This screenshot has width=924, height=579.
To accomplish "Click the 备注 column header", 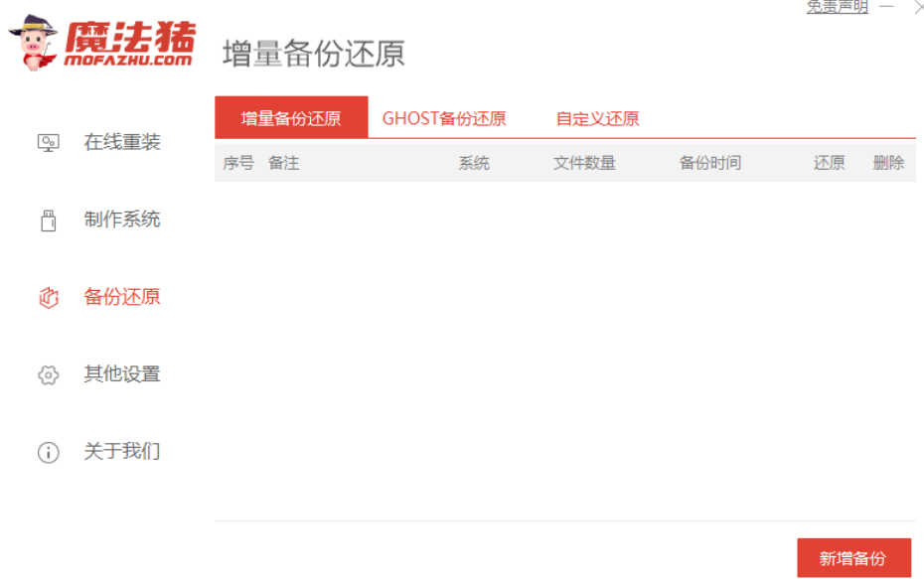I will click(283, 161).
